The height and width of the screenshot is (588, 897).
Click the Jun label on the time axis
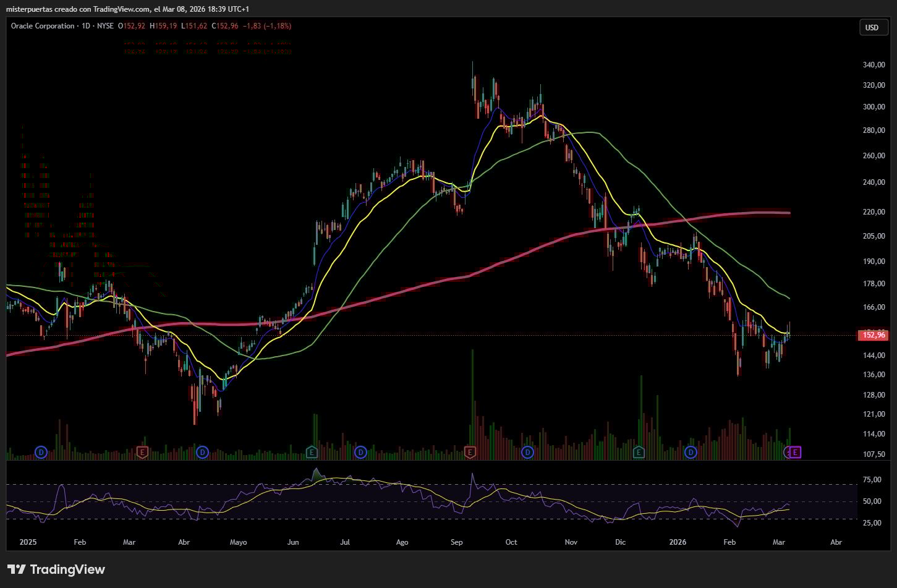[x=293, y=542]
